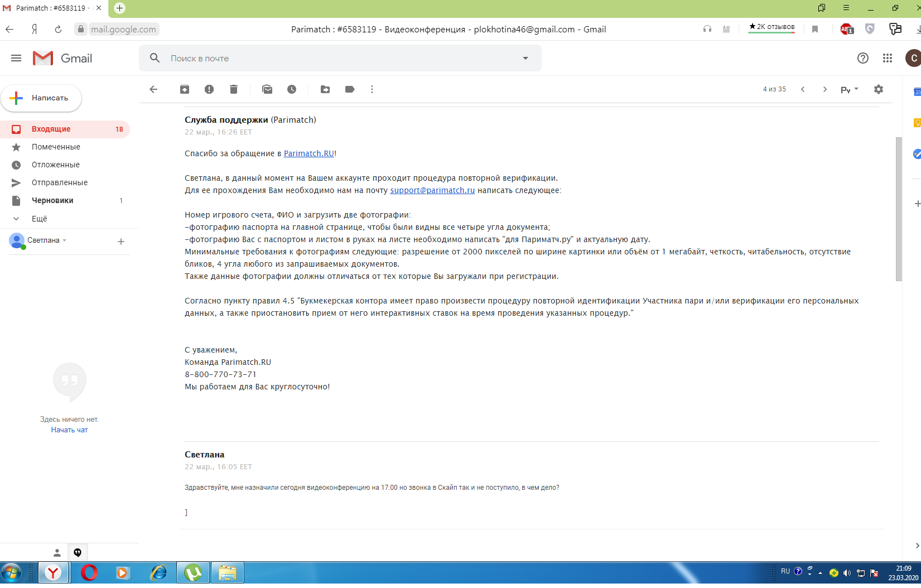The image size is (921, 588).
Task: Click the Move to folder icon
Action: 325,89
